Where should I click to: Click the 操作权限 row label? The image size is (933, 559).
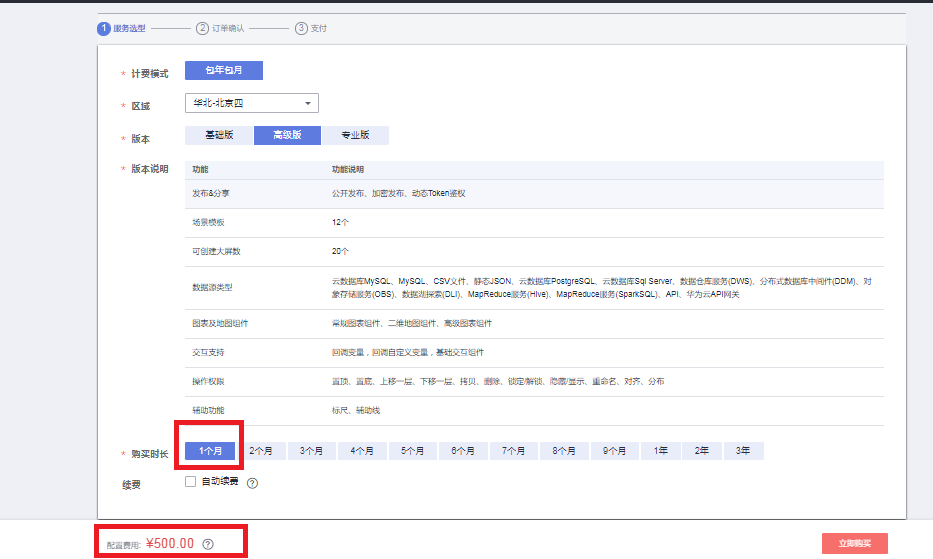(x=208, y=382)
